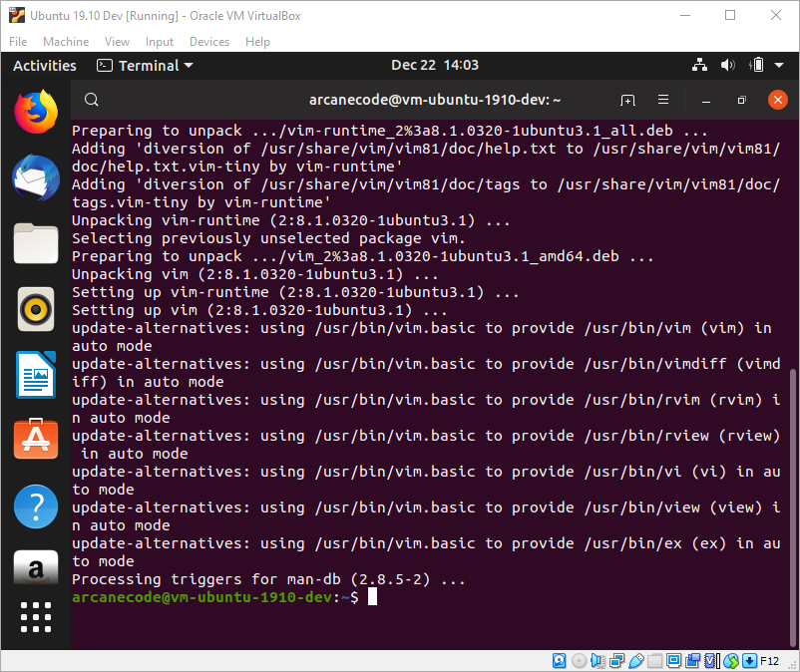Click the VirtualBox mouse integration icon
This screenshot has width=800, height=672.
tap(731, 661)
